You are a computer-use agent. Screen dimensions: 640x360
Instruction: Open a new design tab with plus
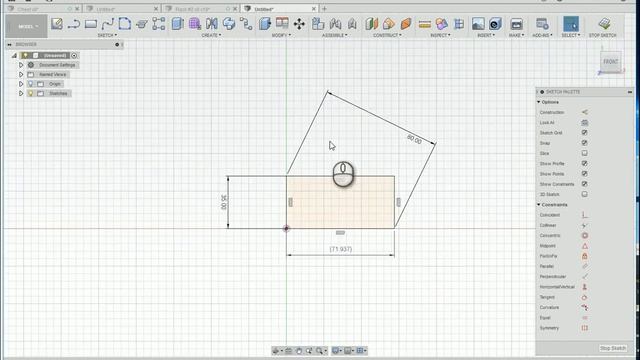[x=324, y=9]
